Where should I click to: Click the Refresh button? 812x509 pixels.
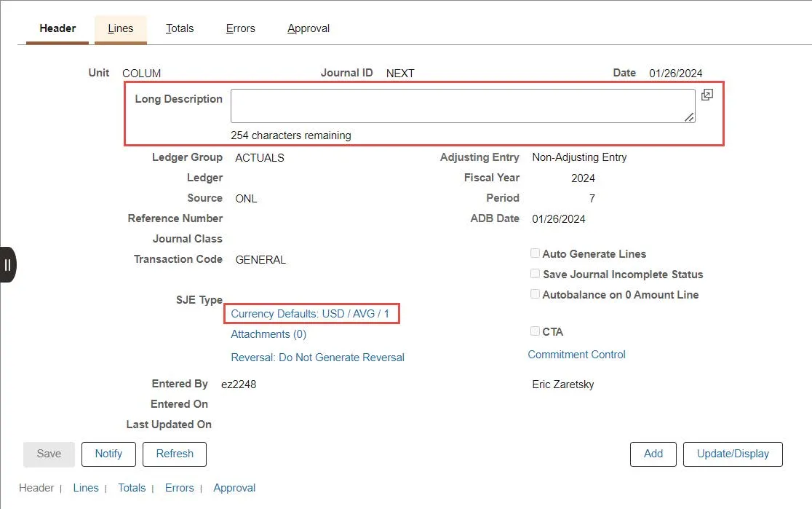click(x=175, y=454)
